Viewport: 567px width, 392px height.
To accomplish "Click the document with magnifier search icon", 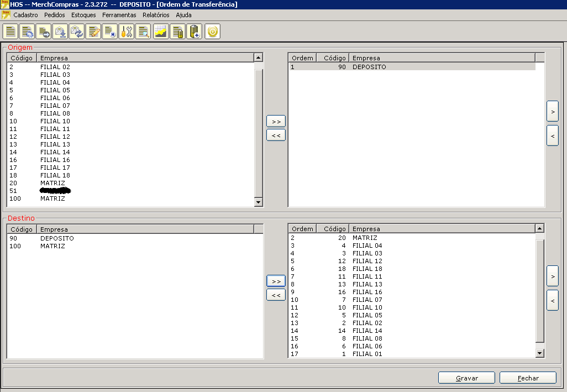I will pos(143,32).
